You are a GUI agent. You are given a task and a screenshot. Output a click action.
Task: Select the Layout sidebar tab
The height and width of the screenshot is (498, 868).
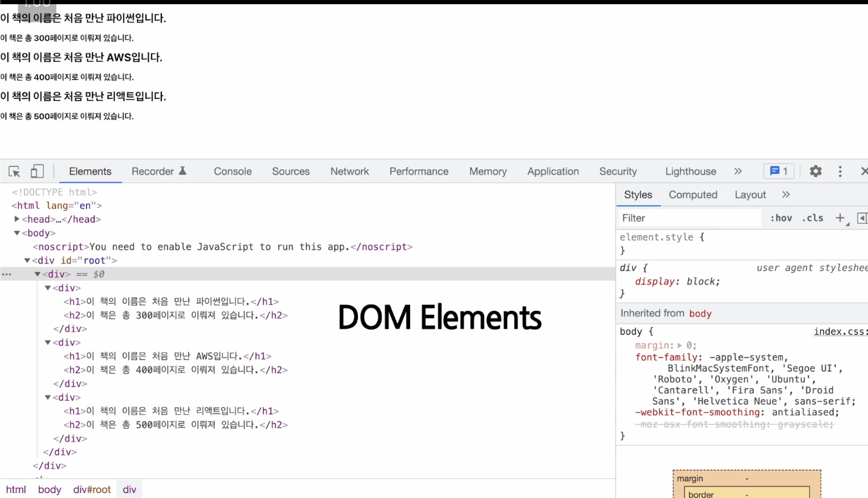pos(750,194)
